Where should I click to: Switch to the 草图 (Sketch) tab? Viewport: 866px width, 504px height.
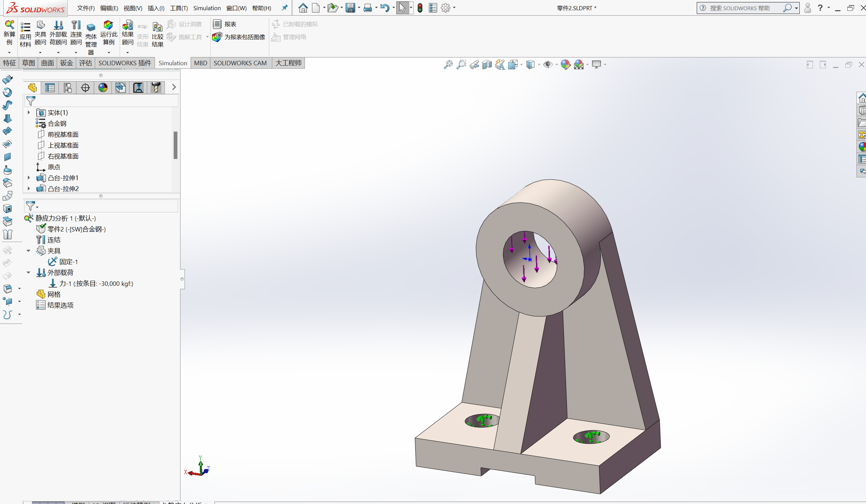(29, 63)
